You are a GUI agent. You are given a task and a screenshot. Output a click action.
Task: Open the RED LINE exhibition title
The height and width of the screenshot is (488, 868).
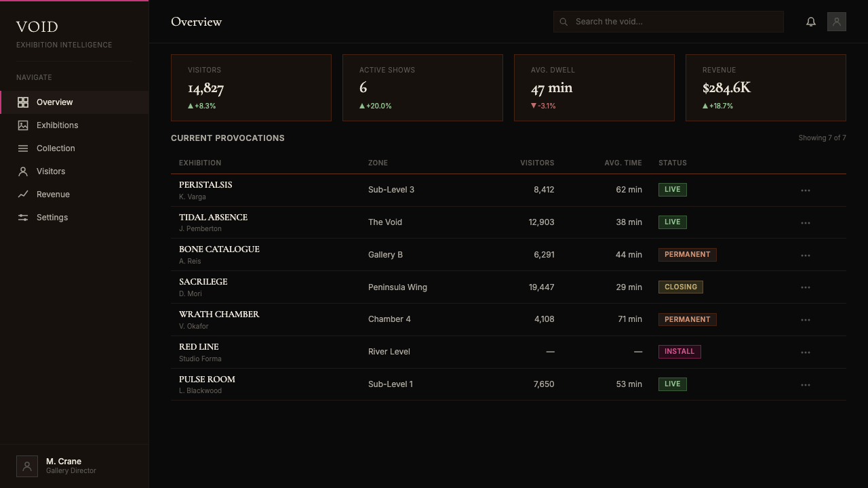click(199, 346)
